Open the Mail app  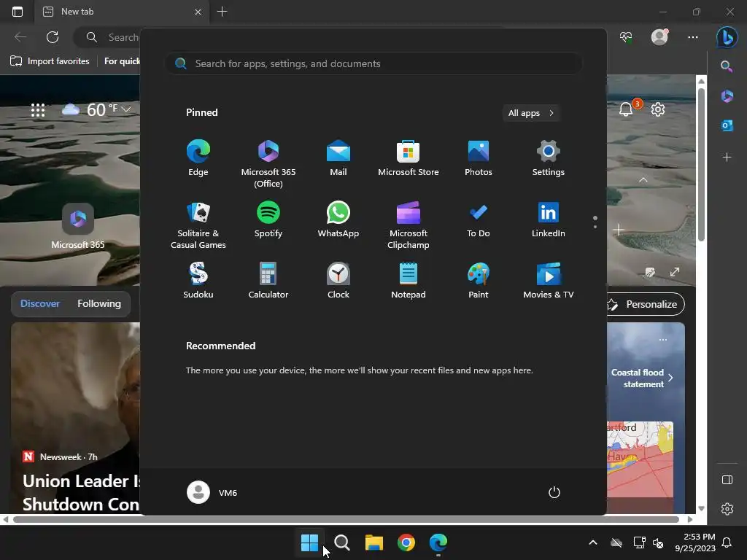(x=338, y=158)
